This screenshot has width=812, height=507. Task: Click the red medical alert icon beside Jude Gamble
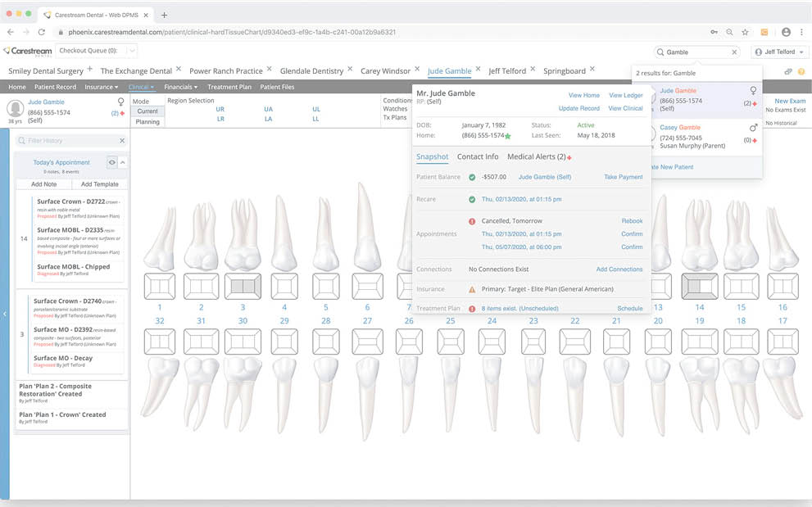point(123,113)
